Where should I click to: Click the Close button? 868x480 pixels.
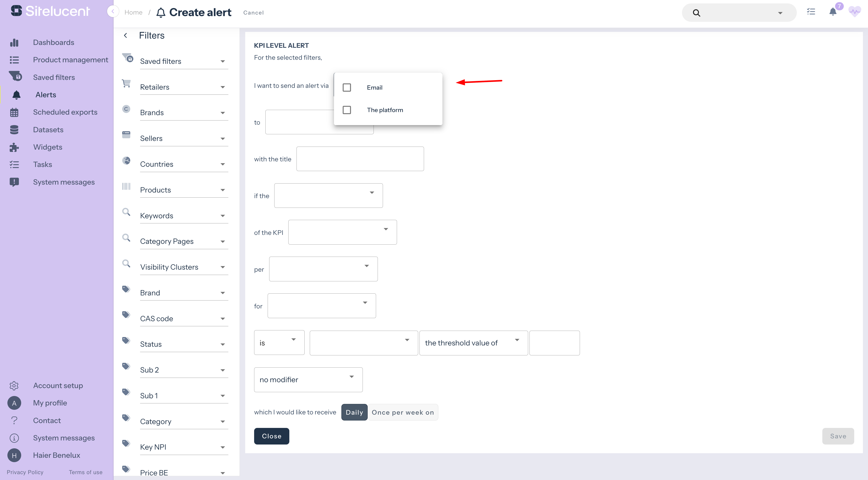tap(271, 436)
